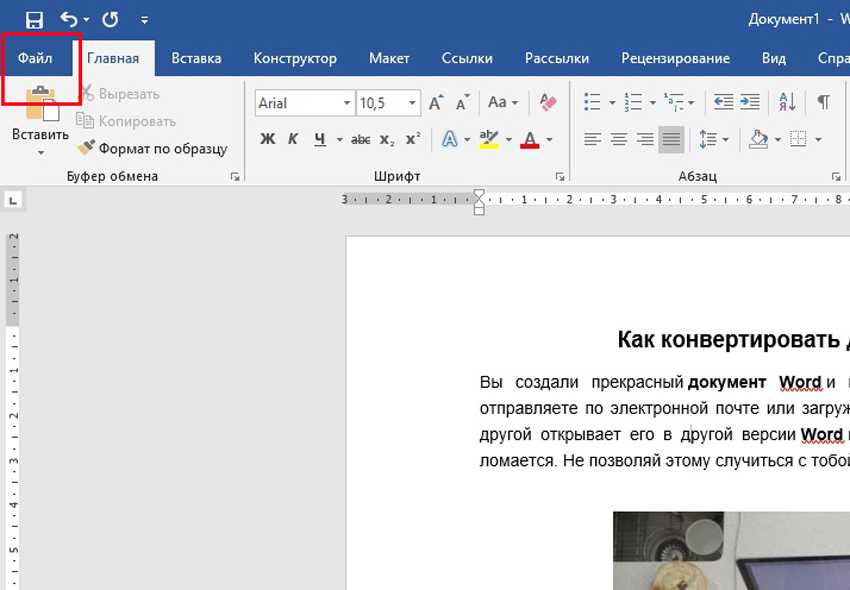Click the Вырезать cut button
The image size is (850, 590).
pos(120,93)
